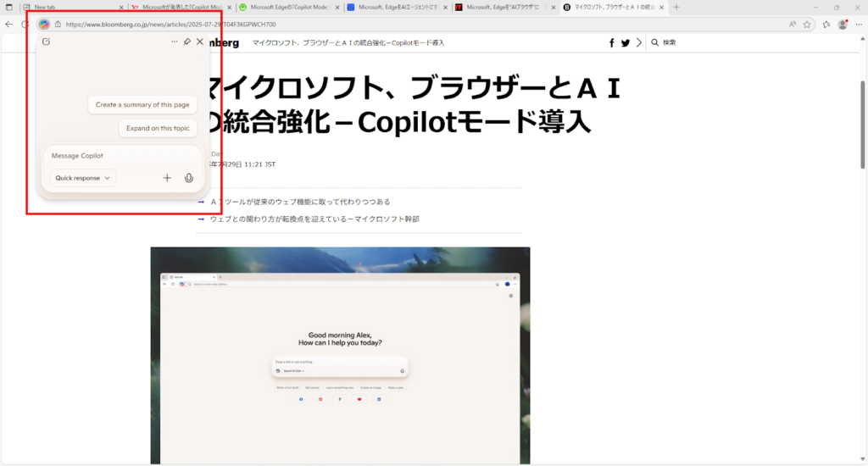Open Read aloud icon in address bar
Screen dimensions: 868x466
(x=793, y=25)
